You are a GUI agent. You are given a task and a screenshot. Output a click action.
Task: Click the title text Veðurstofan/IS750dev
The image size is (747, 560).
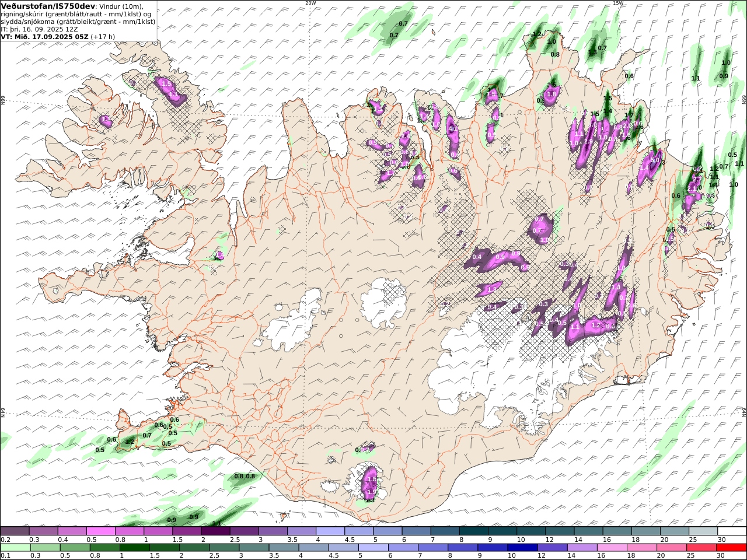48,6
